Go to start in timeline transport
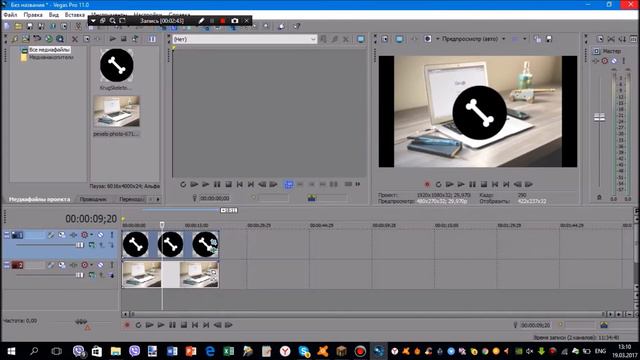The width and height of the screenshot is (640, 360). (195, 325)
